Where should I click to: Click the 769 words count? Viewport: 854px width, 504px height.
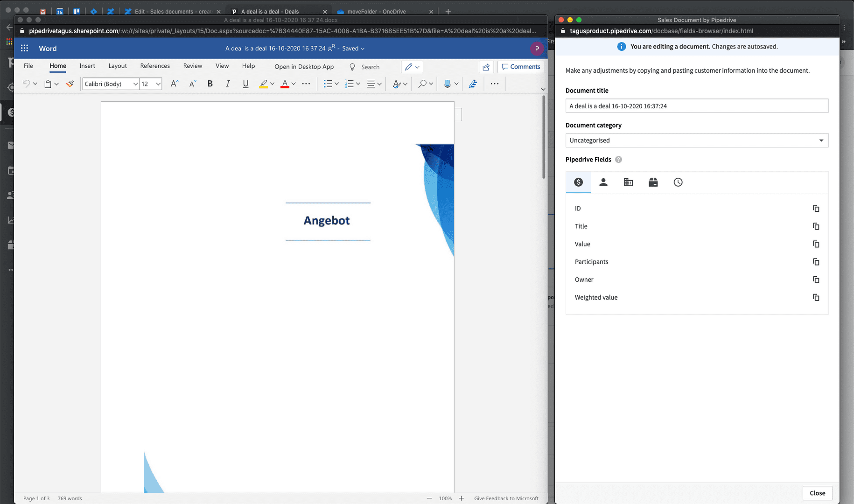(x=70, y=498)
